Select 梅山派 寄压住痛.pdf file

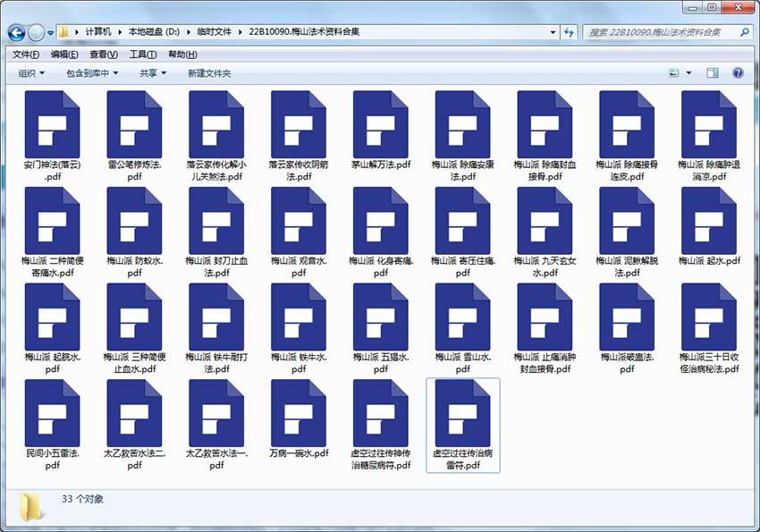pos(463,232)
